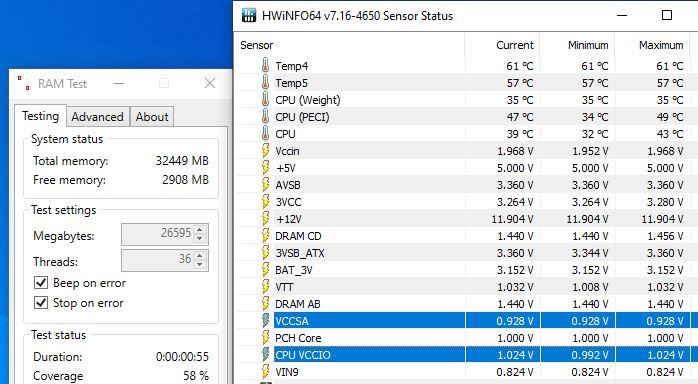Click the thermometer icon beside plain CPU

tap(265, 133)
